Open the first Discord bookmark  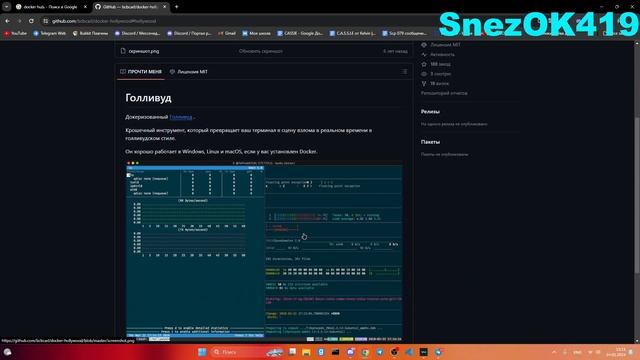(x=138, y=33)
